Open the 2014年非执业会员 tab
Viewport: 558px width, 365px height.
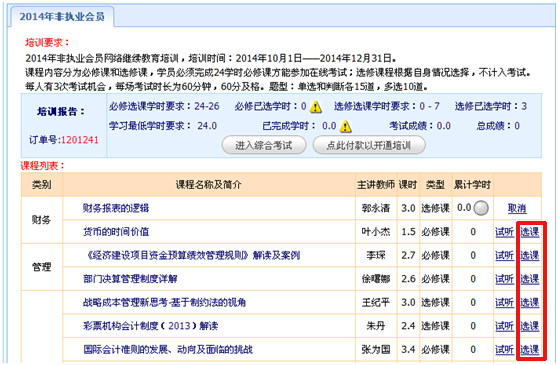62,17
